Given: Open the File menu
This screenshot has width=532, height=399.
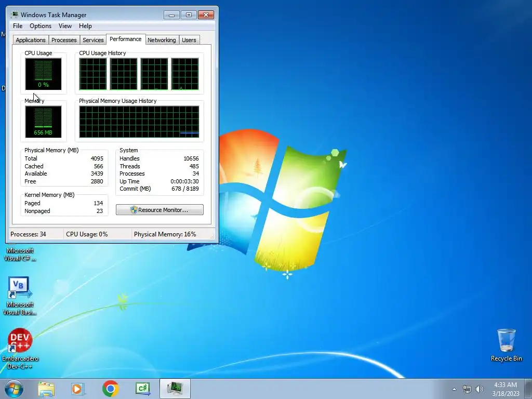Looking at the screenshot, I should point(18,26).
